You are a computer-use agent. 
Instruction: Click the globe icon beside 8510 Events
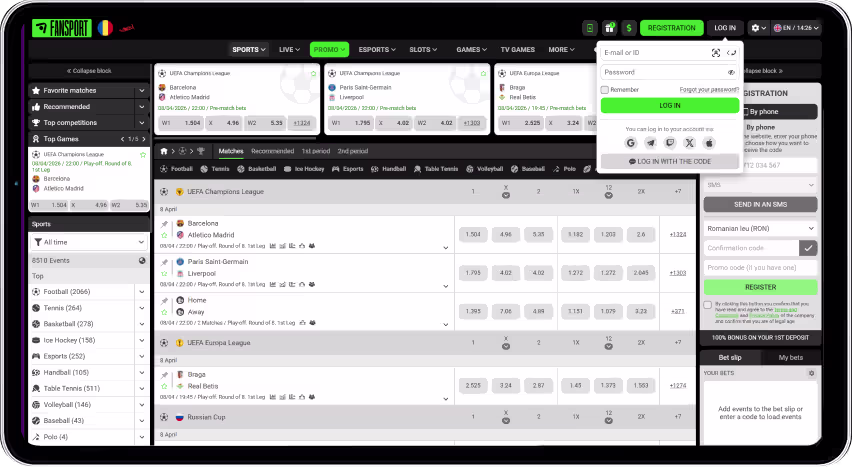coord(142,260)
